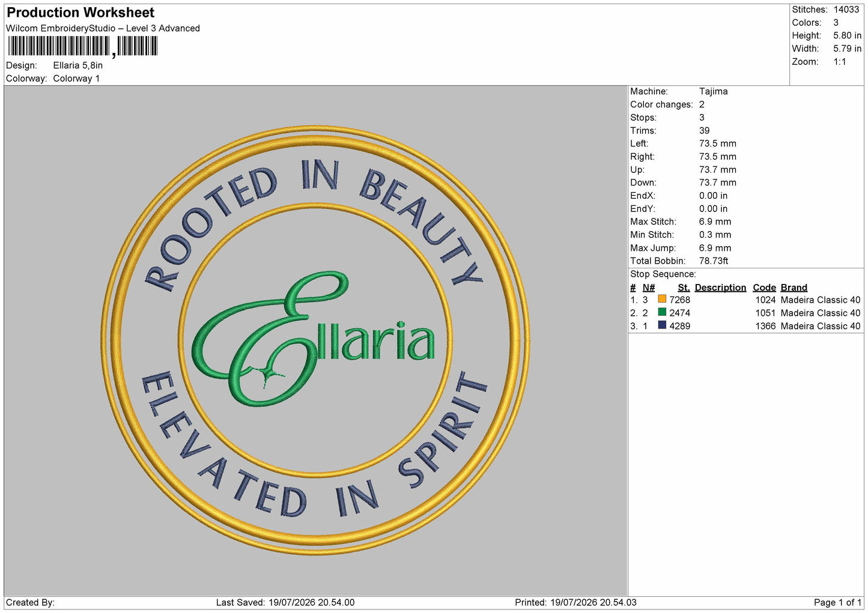Viewport: 868px width, 613px height.
Task: Click the Machine value 'Tajima'
Action: pyautogui.click(x=713, y=91)
